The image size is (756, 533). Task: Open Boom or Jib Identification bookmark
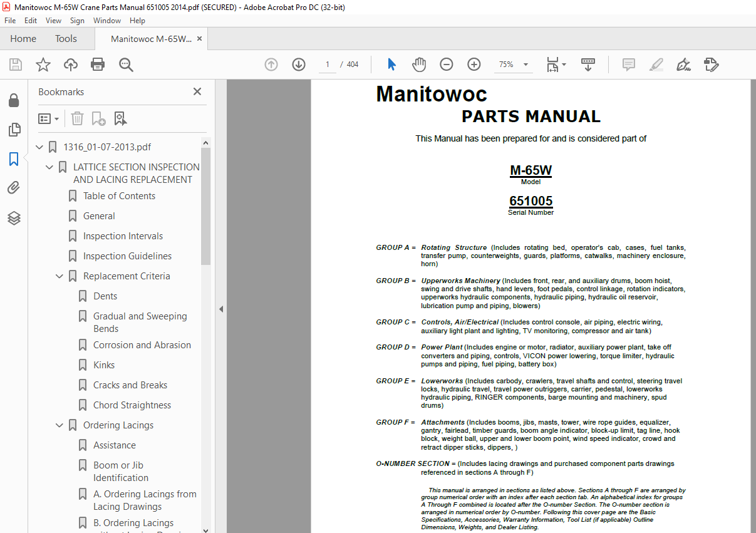[121, 472]
